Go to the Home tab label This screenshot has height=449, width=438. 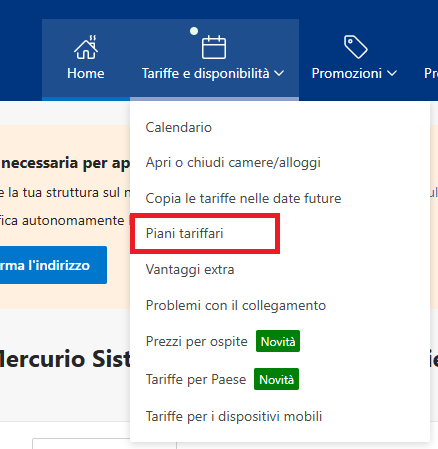coord(86,73)
